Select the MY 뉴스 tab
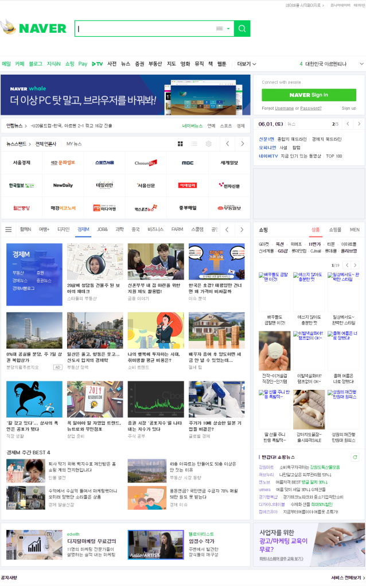The height and width of the screenshot is (588, 366). coord(74,144)
